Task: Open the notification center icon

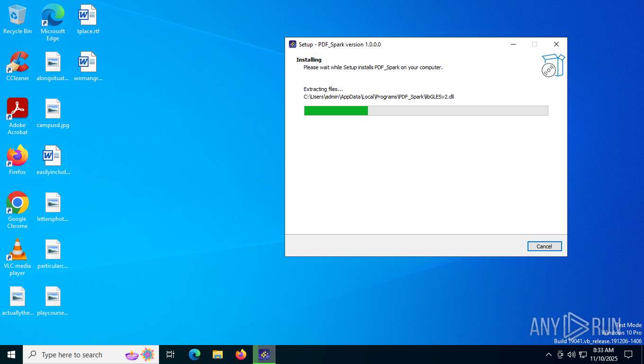Action: (x=628, y=355)
